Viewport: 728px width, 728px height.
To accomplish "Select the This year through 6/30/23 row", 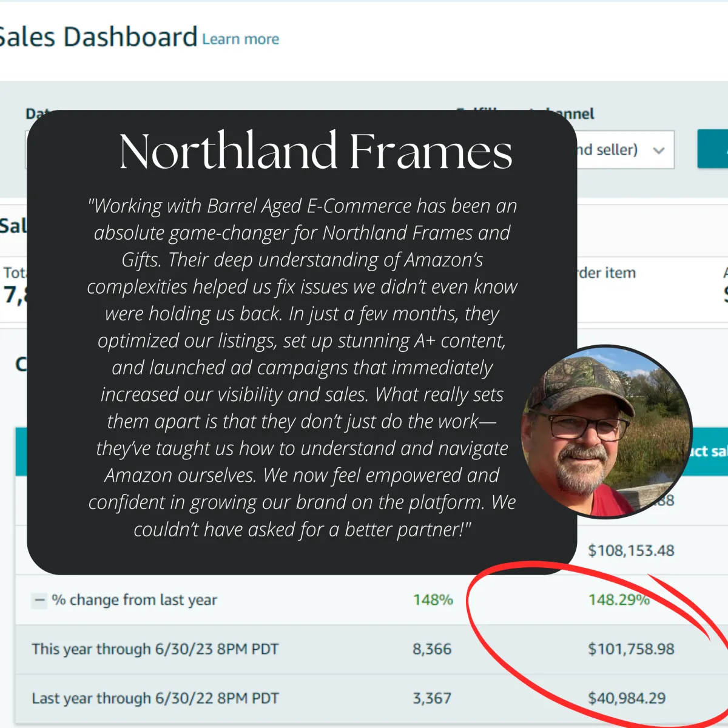I will (x=155, y=649).
